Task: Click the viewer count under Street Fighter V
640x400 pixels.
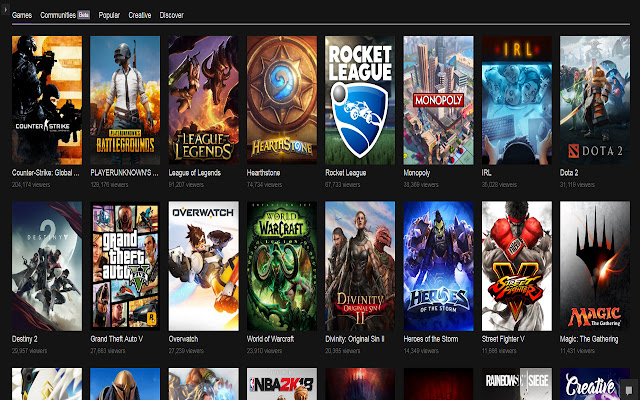Action: point(499,351)
